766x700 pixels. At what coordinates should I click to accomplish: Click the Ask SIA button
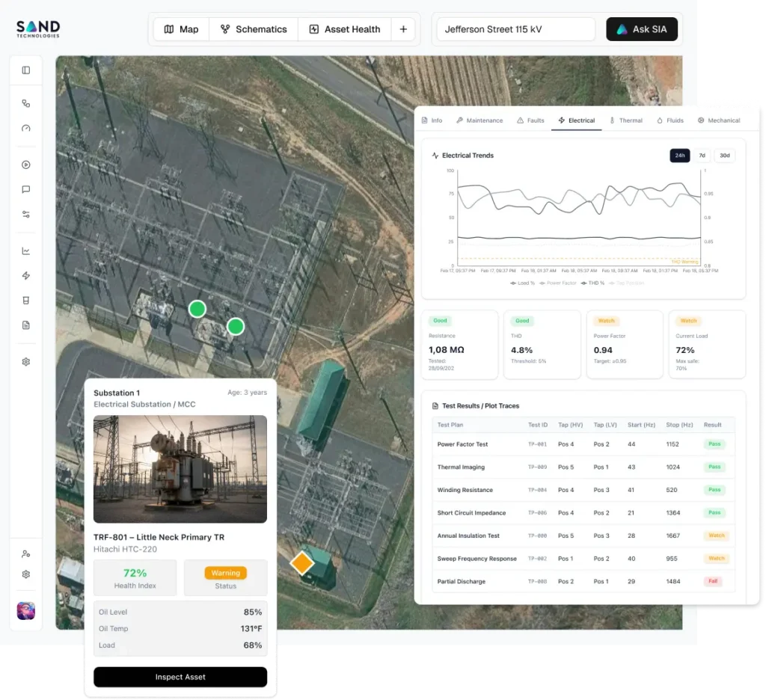[642, 29]
